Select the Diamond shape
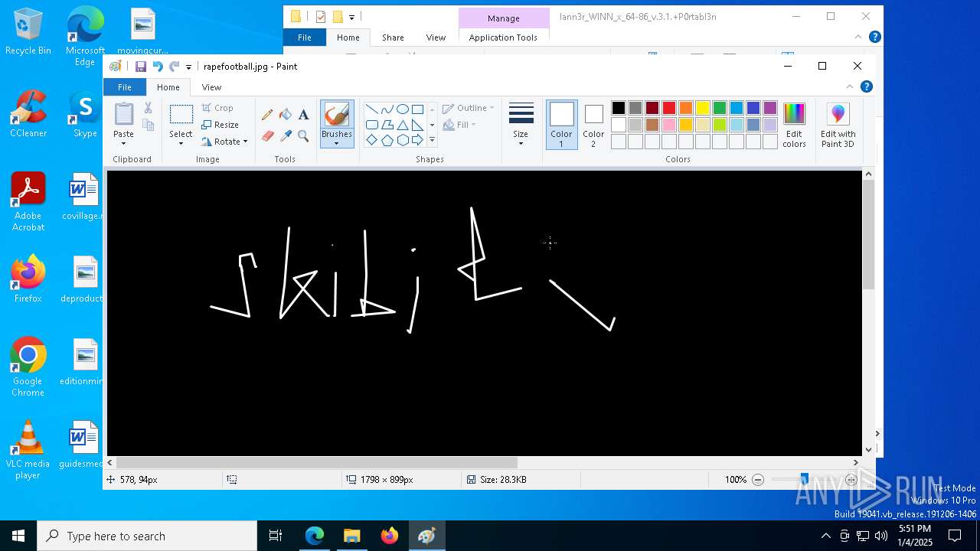The width and height of the screenshot is (980, 551). coord(372,140)
